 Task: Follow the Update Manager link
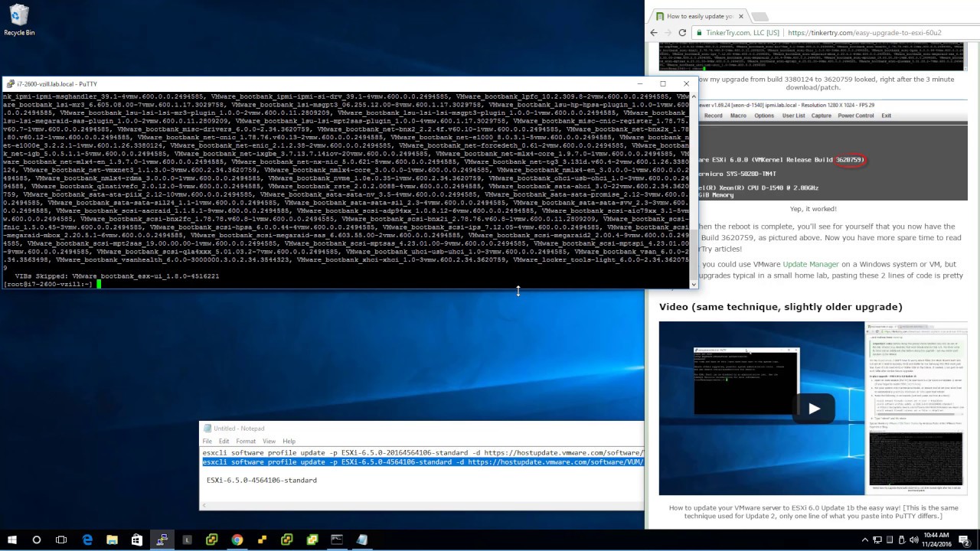pos(810,264)
